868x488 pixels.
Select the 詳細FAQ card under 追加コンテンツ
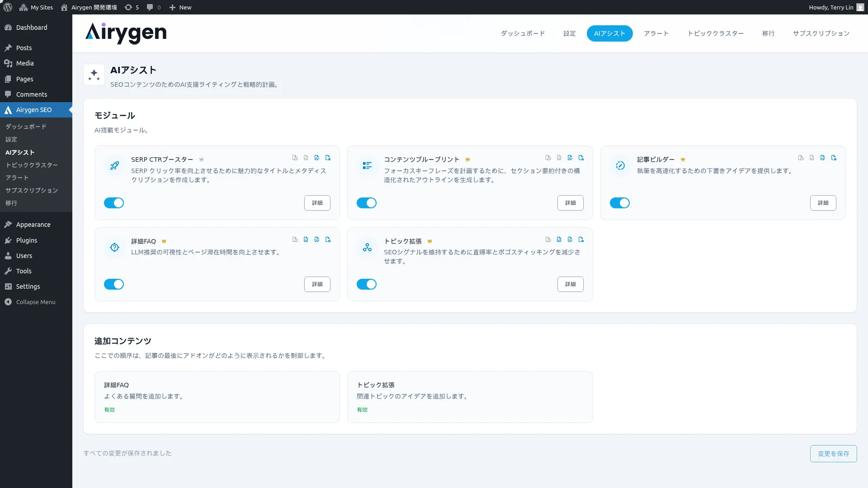coord(217,397)
